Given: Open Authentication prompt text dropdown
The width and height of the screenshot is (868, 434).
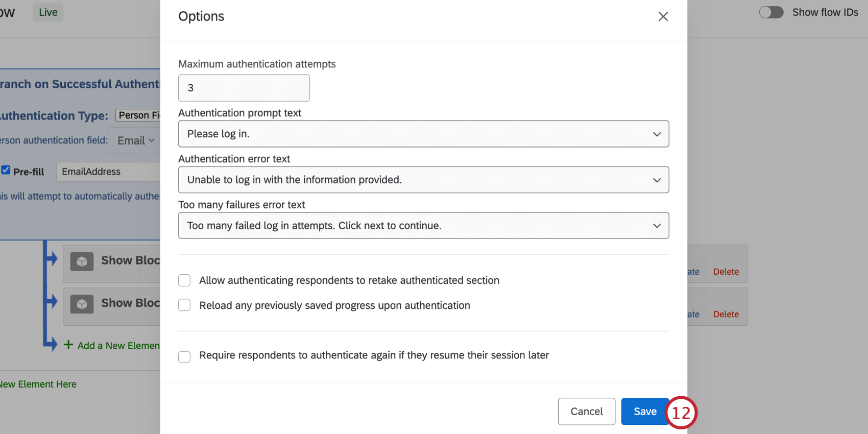Looking at the screenshot, I should [x=423, y=134].
